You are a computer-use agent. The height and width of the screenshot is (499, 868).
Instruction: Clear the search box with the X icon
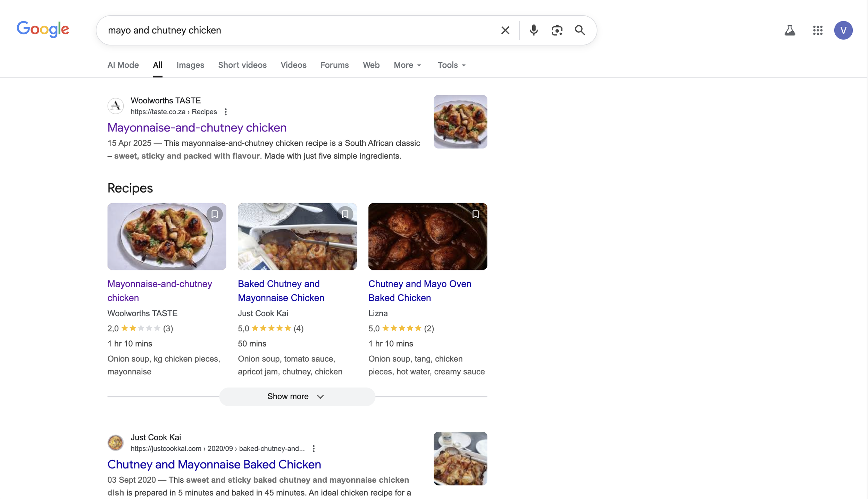505,30
